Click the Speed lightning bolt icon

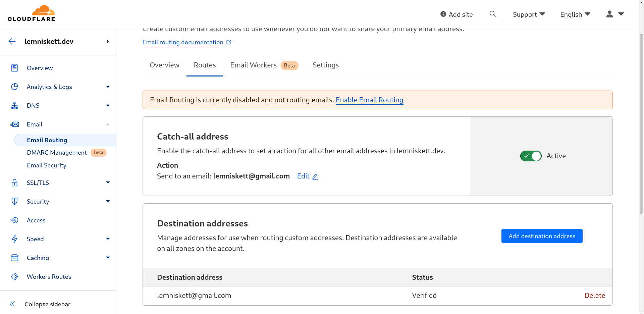pyautogui.click(x=14, y=239)
